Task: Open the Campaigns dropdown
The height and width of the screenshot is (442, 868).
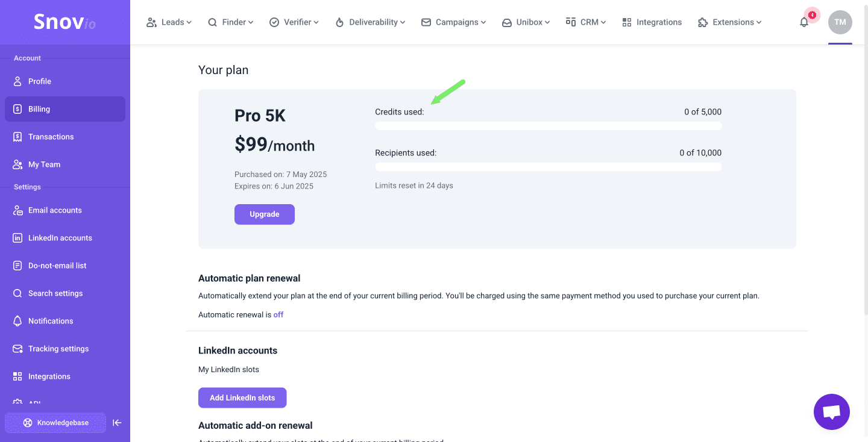Action: tap(453, 22)
